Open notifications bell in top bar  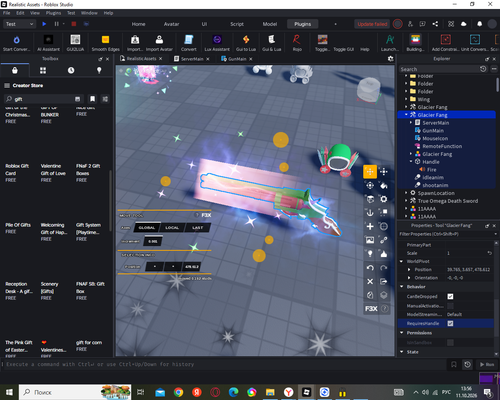coord(479,24)
